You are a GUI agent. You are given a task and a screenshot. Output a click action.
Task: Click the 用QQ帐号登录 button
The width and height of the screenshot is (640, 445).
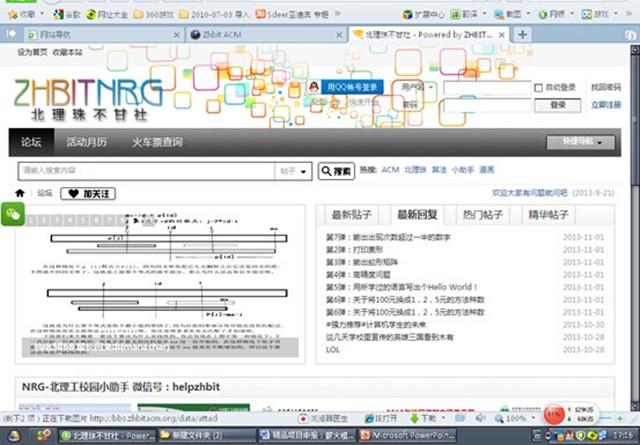[352, 87]
